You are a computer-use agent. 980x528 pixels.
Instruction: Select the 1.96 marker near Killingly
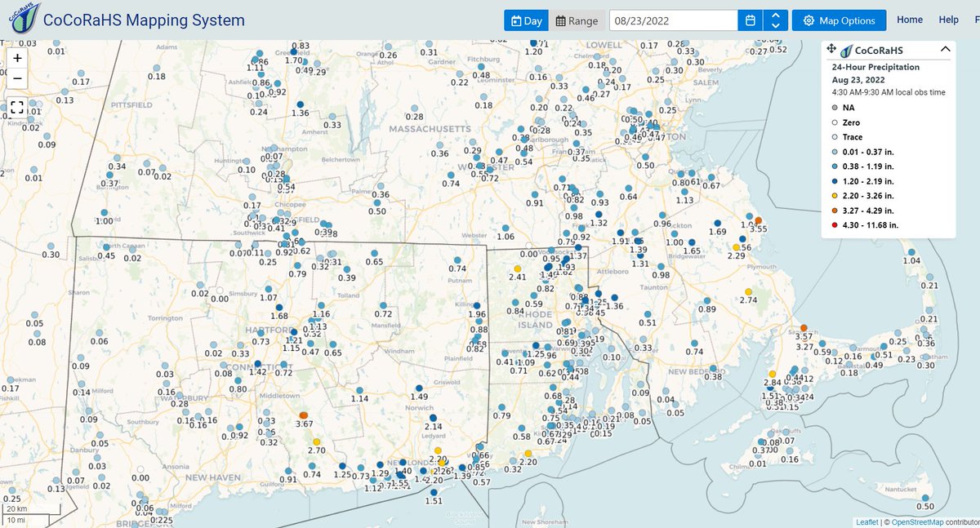click(x=477, y=305)
